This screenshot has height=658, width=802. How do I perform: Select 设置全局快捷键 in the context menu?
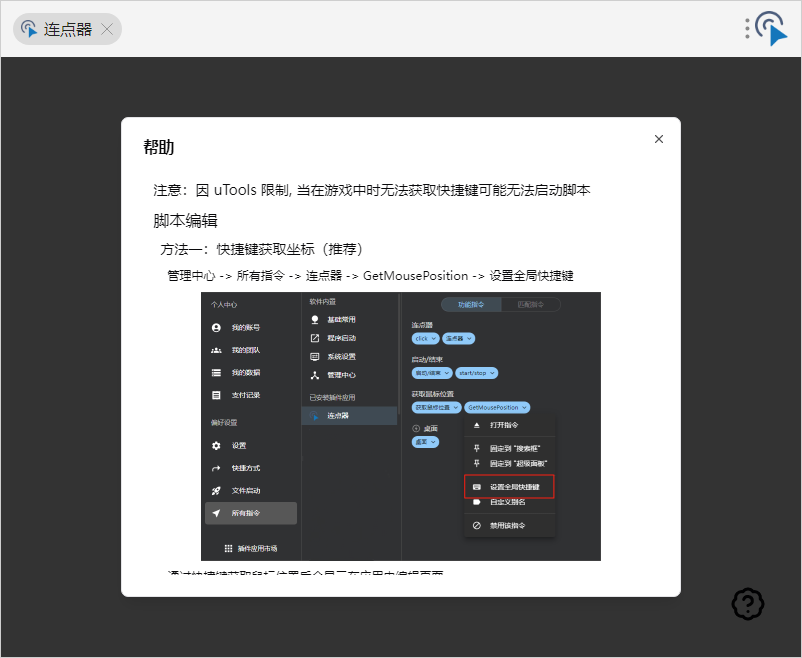513,487
